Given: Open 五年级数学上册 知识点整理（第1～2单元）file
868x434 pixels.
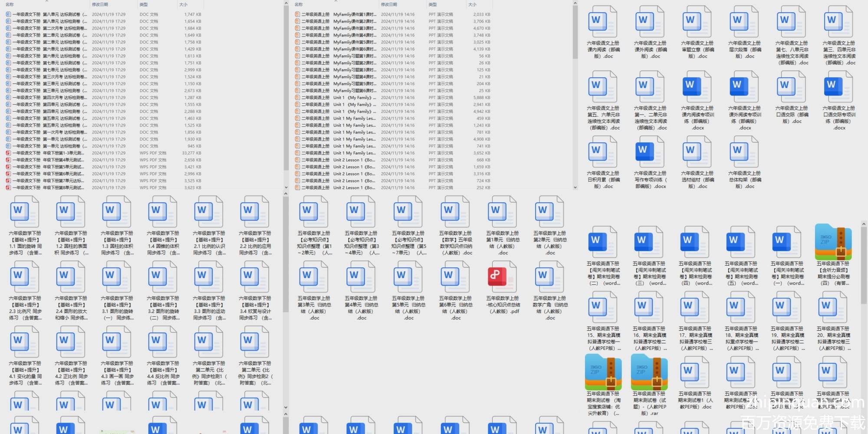Looking at the screenshot, I should 314,212.
